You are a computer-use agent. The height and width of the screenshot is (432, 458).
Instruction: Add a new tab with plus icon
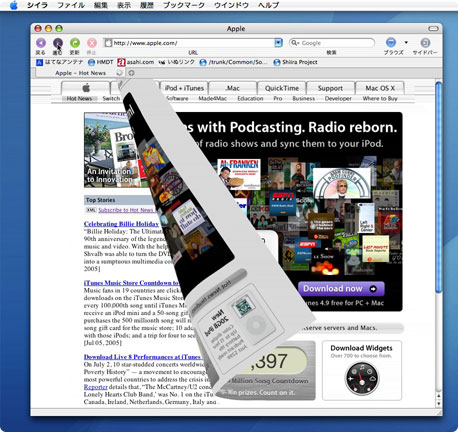(x=132, y=73)
